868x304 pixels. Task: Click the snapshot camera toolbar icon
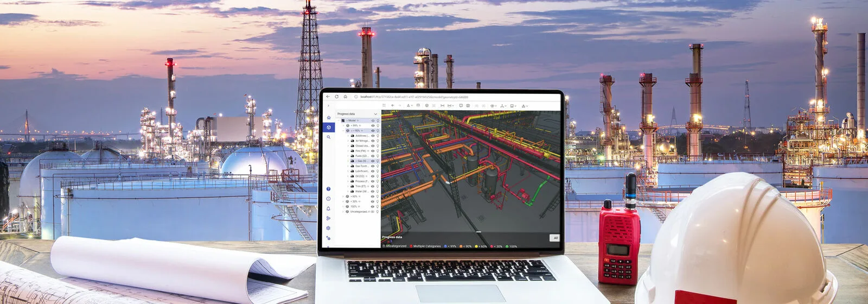(468, 106)
